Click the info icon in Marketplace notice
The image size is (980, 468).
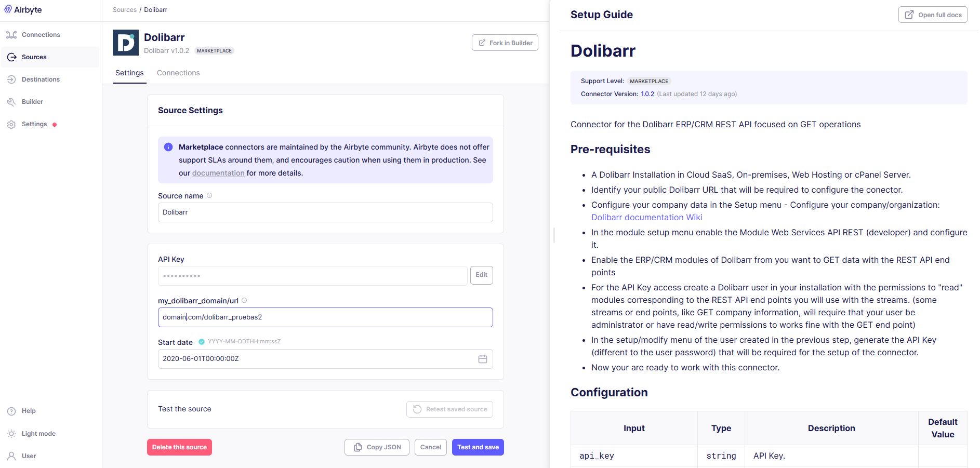168,147
